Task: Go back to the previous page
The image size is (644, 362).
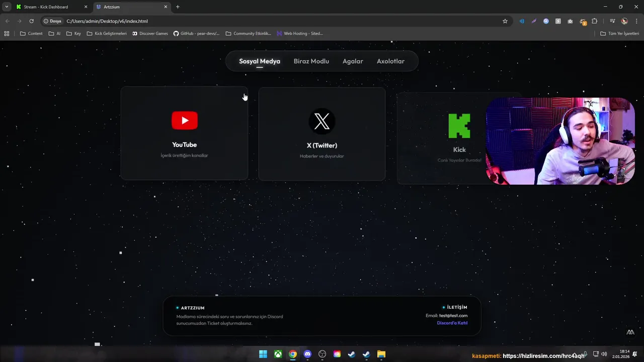Action: pyautogui.click(x=8, y=21)
